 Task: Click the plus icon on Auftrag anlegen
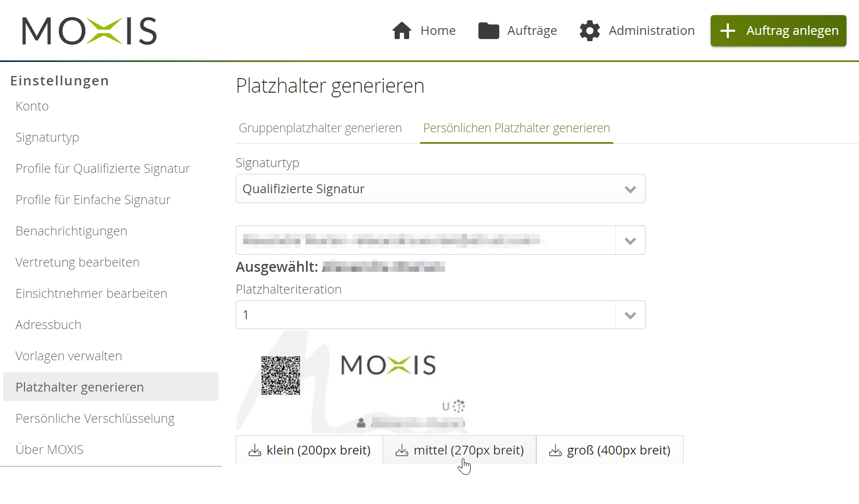(727, 31)
